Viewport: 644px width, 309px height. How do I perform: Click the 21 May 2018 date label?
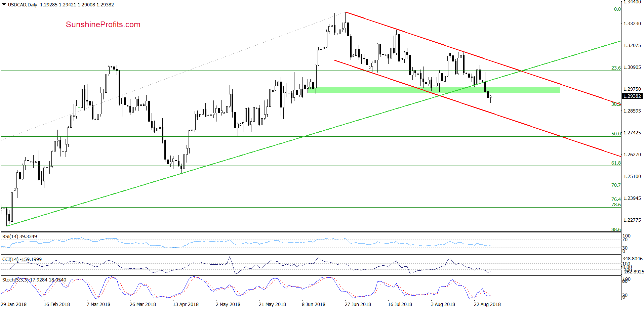272,304
